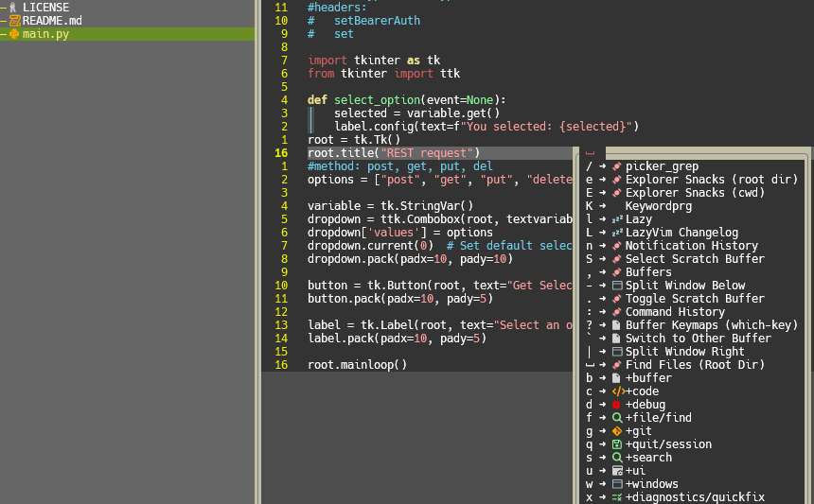This screenshot has height=504, width=814.
Task: Expand the +quit/session group label
Action: coord(668,444)
